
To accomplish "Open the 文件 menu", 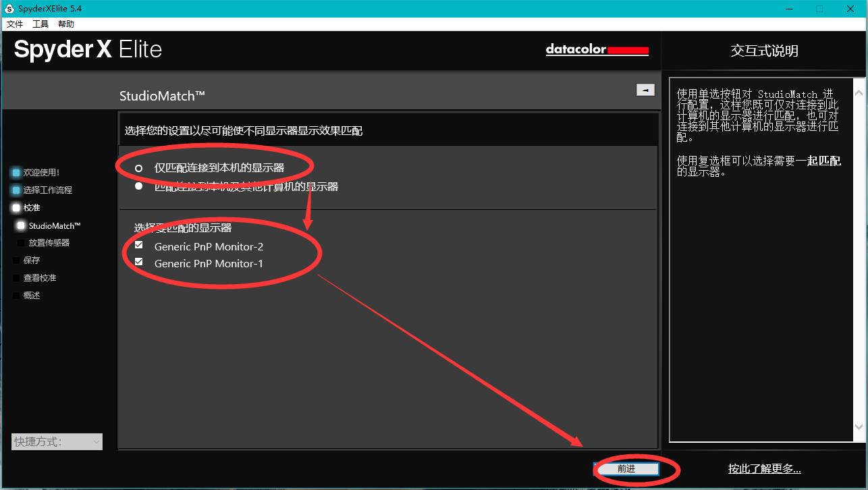I will coord(15,24).
